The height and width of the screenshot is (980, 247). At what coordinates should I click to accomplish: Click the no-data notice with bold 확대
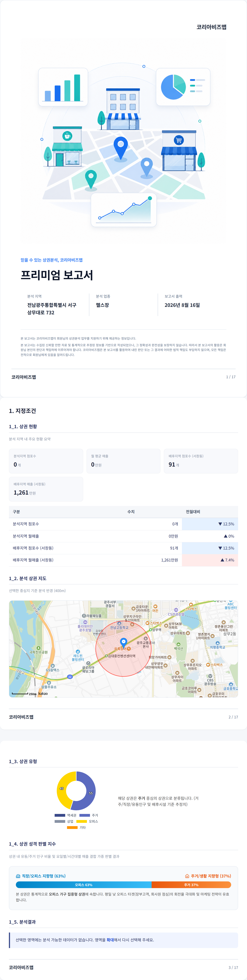[123, 940]
